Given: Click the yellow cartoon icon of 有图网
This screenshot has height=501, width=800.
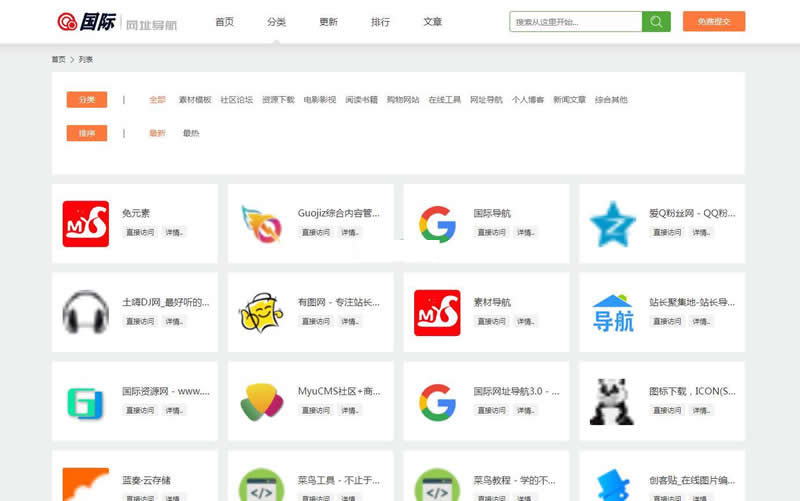Looking at the screenshot, I should coord(261,312).
